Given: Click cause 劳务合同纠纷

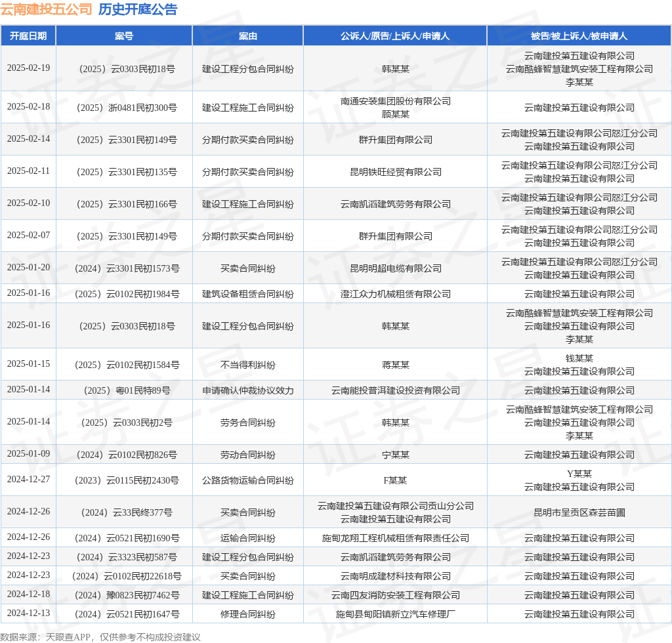Looking at the screenshot, I should coord(247,423).
